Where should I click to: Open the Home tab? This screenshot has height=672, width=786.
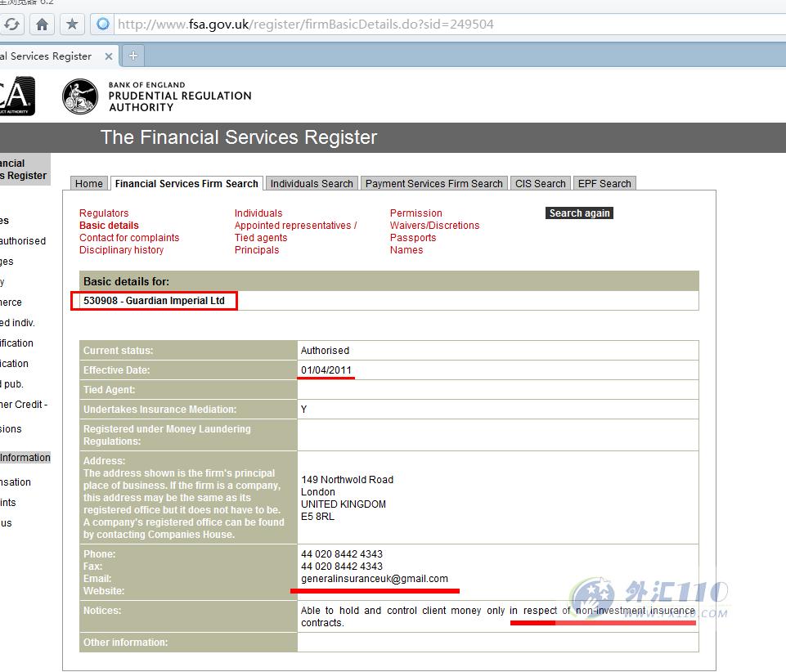pos(88,183)
